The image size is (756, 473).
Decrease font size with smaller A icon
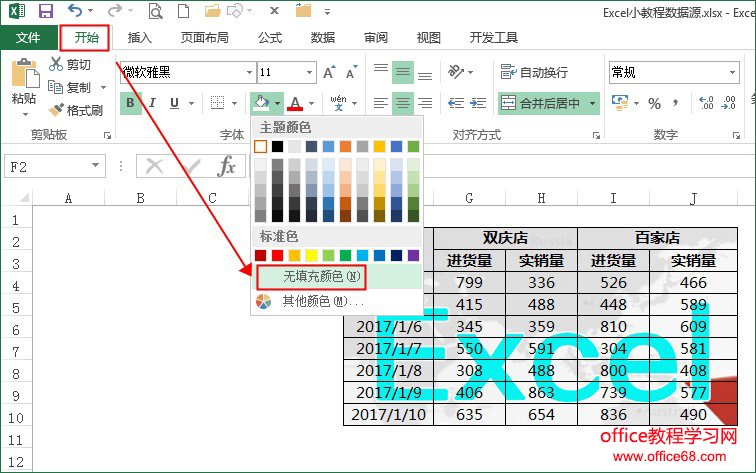tap(351, 72)
